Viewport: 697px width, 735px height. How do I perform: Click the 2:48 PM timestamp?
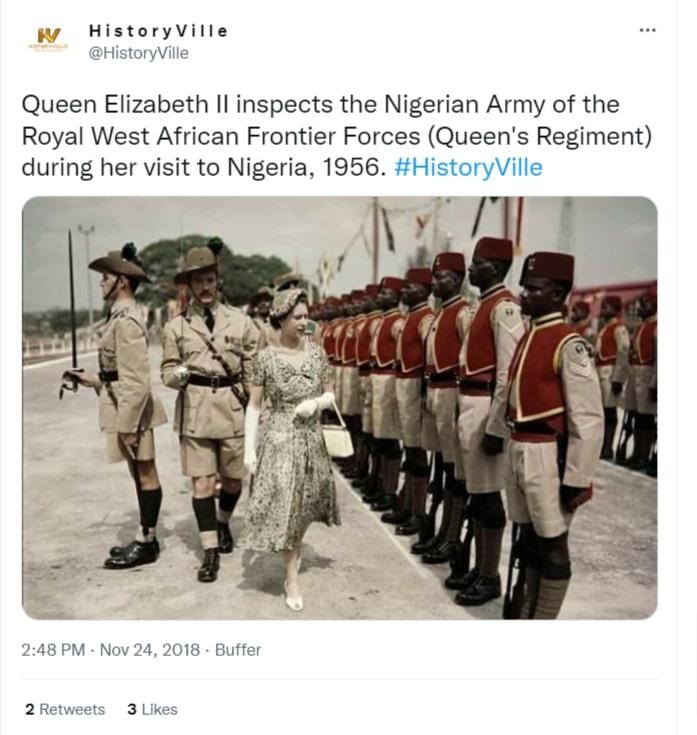[53, 650]
